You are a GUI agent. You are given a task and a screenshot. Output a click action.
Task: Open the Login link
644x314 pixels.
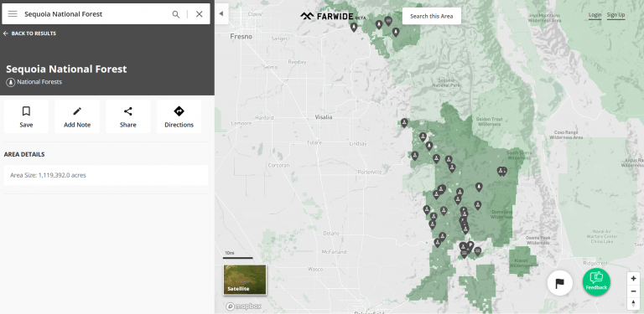tap(595, 15)
